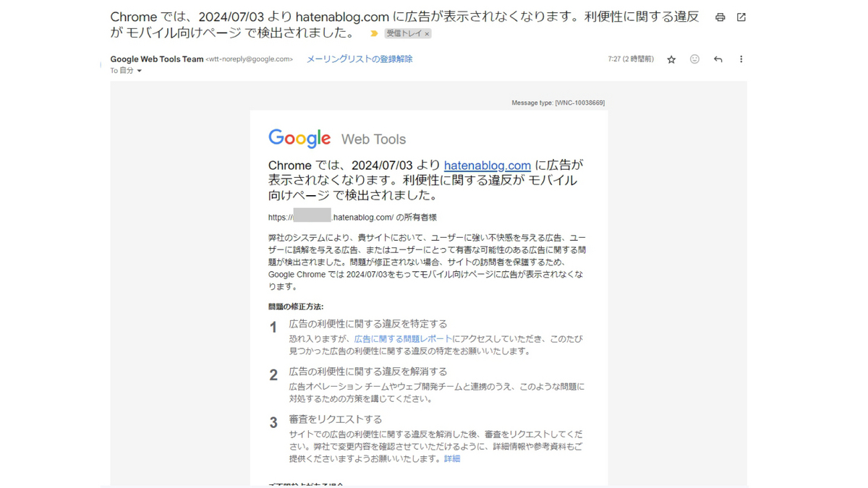This screenshot has width=868, height=488.
Task: Reply to Google Web Tools Team
Action: click(718, 59)
